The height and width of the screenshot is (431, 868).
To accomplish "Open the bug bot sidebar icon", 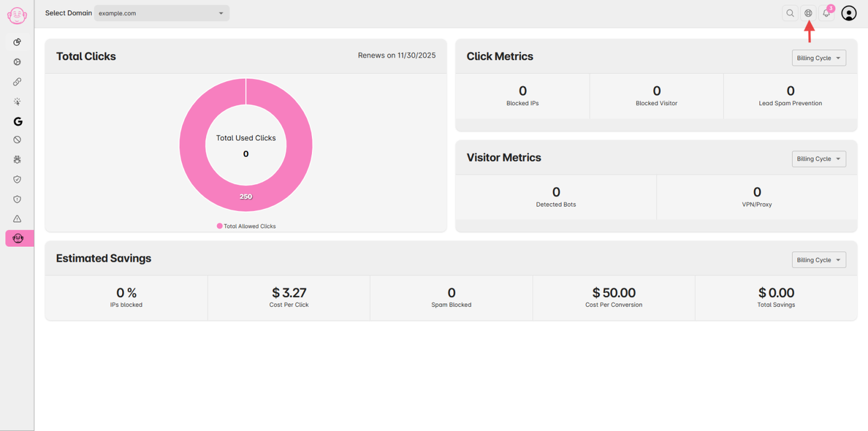I will pyautogui.click(x=17, y=160).
